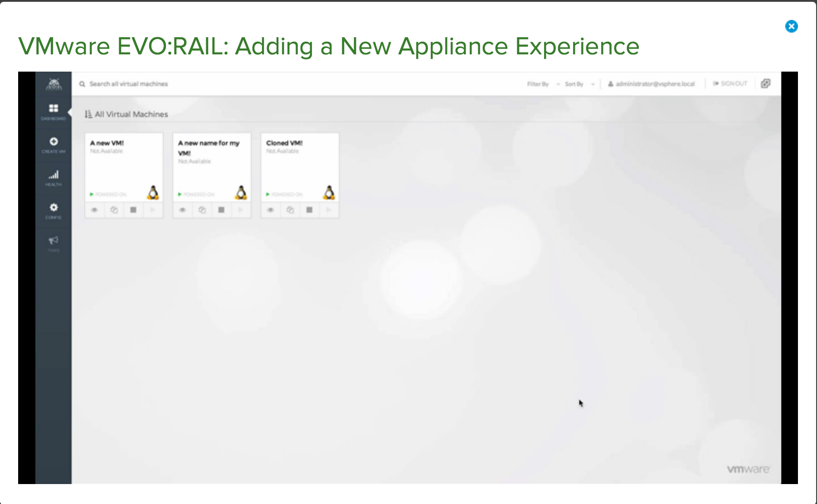Click the EVO:RAIL logo at sidebar top
Screen dimensions: 817x504
53,84
